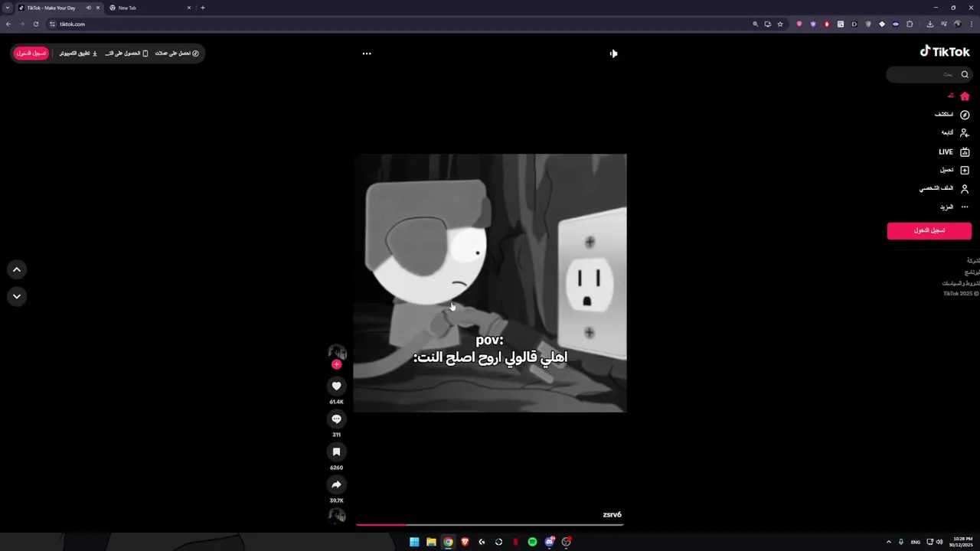Click the get desktop app download link
980x551 pixels.
pos(79,54)
